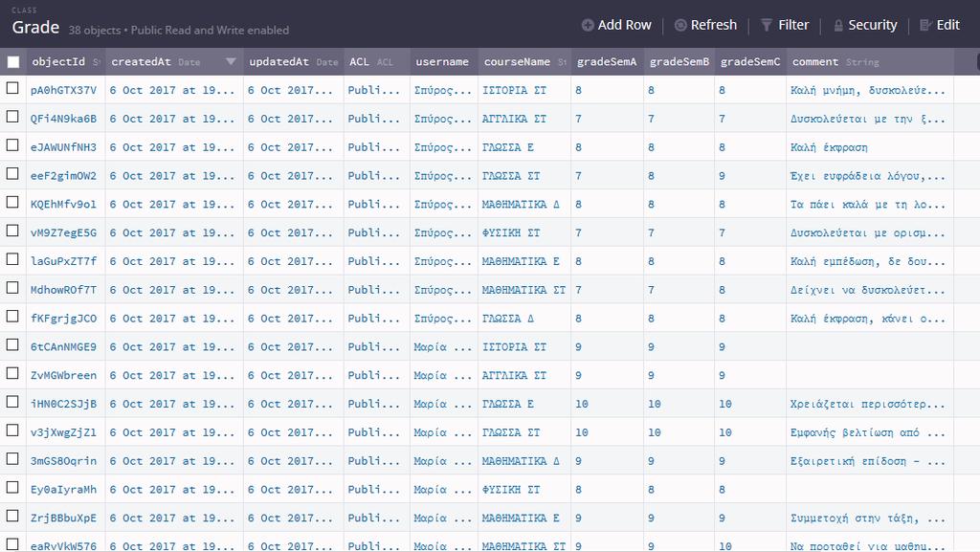Check the row MdhowROf7T checkbox
The width and height of the screenshot is (980, 552).
point(12,288)
